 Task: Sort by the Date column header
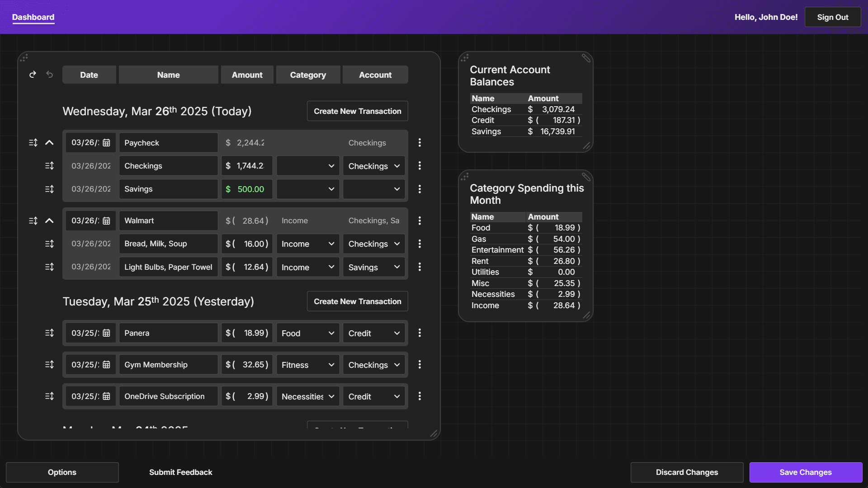pyautogui.click(x=89, y=75)
